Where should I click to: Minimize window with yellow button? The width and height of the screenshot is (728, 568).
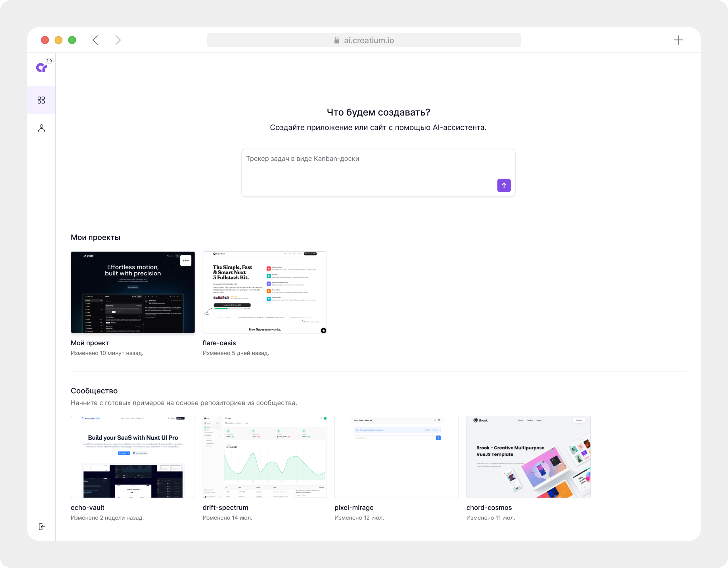pos(58,40)
